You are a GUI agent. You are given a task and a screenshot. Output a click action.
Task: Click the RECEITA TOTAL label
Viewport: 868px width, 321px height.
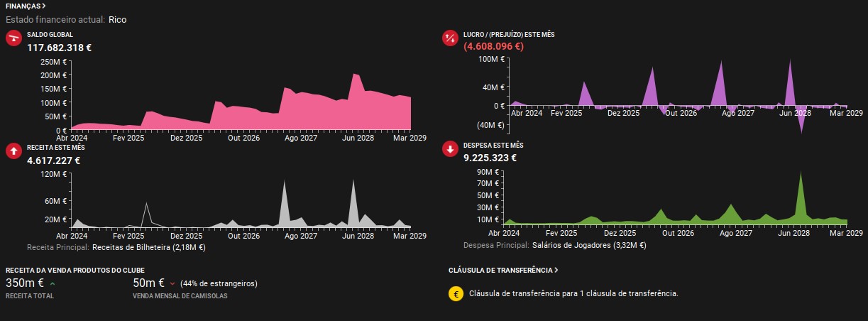(x=29, y=295)
